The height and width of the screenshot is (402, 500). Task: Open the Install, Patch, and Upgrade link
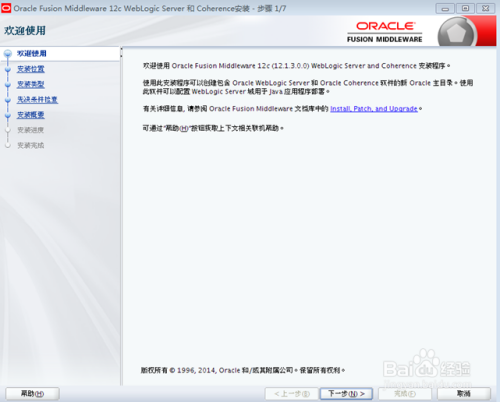(x=374, y=109)
